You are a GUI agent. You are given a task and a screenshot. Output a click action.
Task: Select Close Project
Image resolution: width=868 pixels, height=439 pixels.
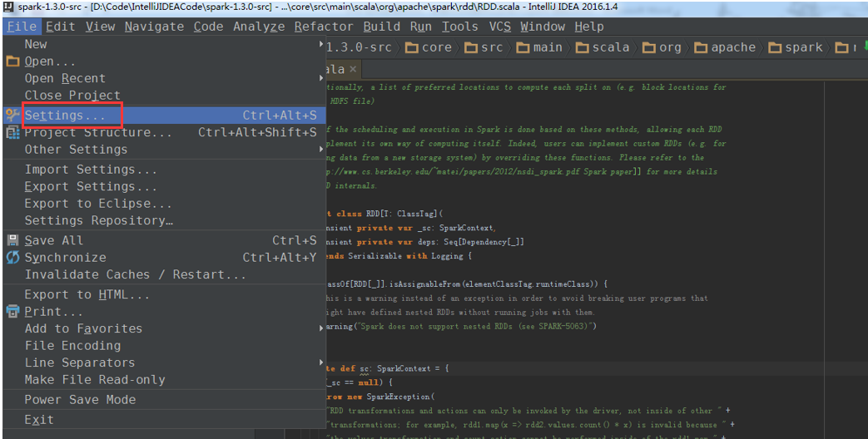coord(165,95)
